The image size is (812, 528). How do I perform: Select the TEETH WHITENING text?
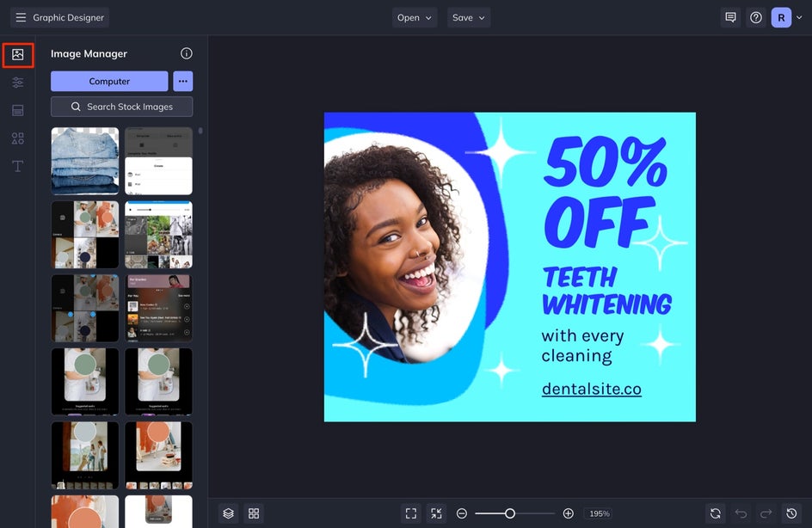coord(606,291)
